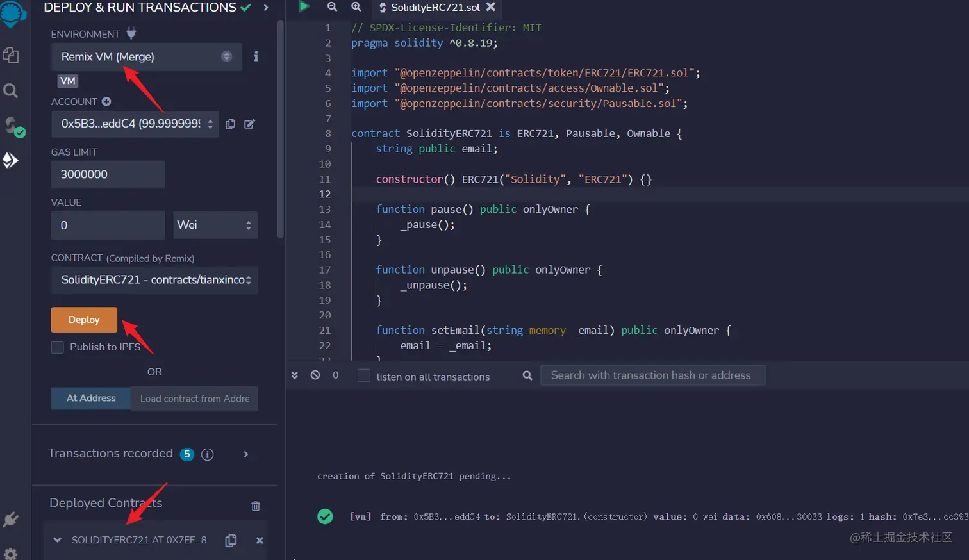969x560 pixels.
Task: Click the gas limit input field
Action: [108, 174]
